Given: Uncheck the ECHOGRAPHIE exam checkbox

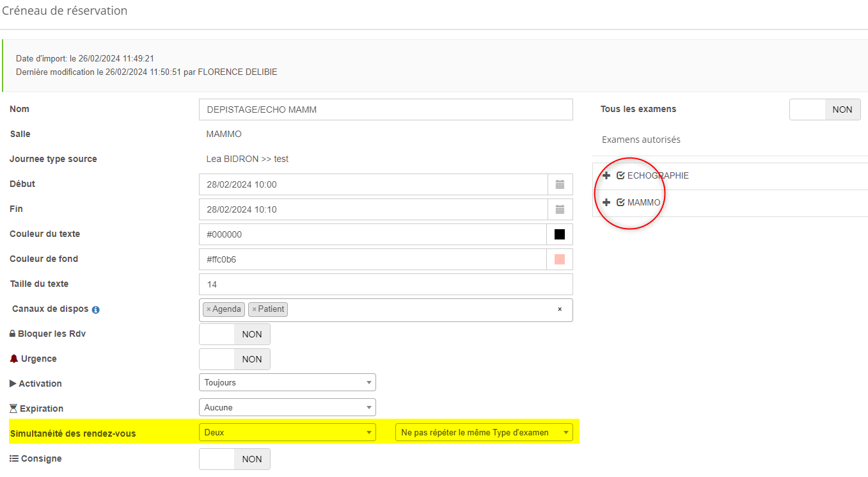Looking at the screenshot, I should (620, 175).
